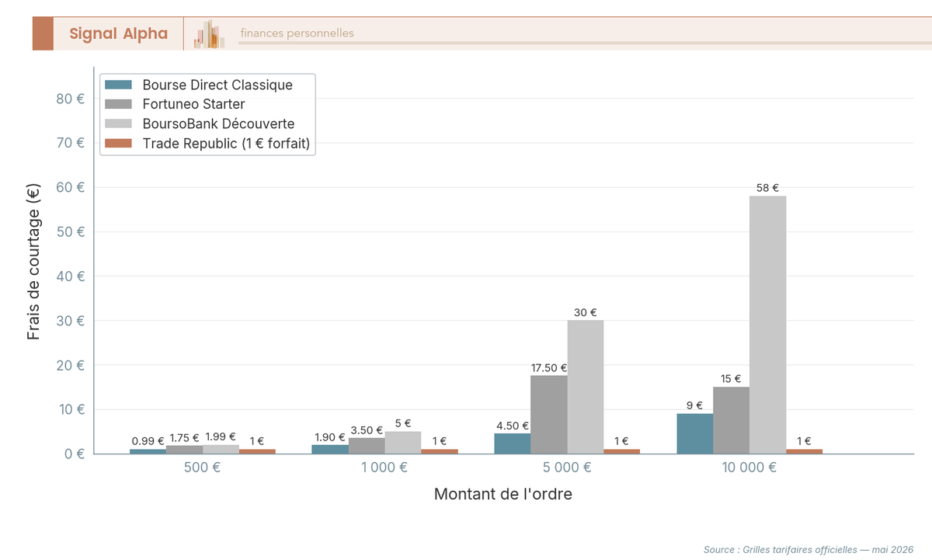
Task: Click the 'Bourse Direct Classique' legend label
Action: [217, 85]
